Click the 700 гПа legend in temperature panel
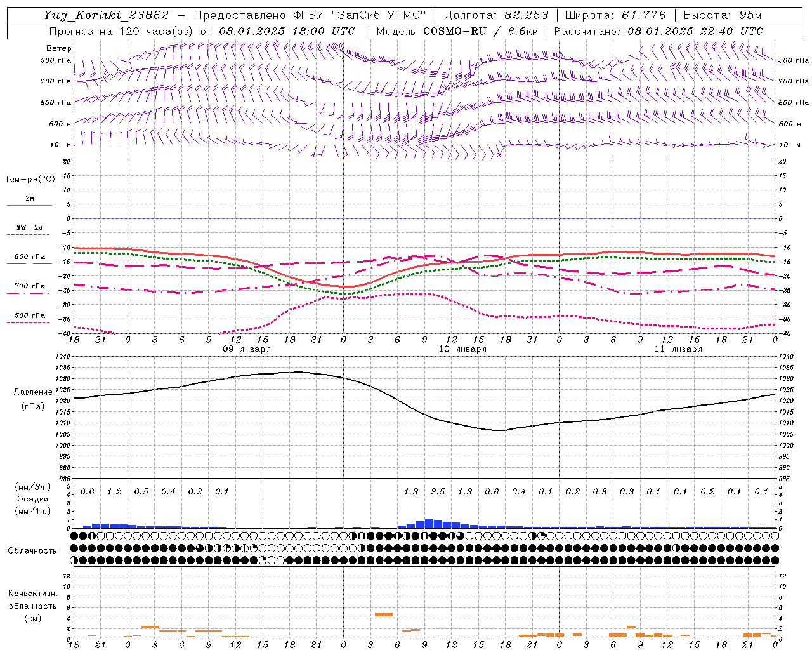Viewport: 812px width, 650px height. [29, 286]
